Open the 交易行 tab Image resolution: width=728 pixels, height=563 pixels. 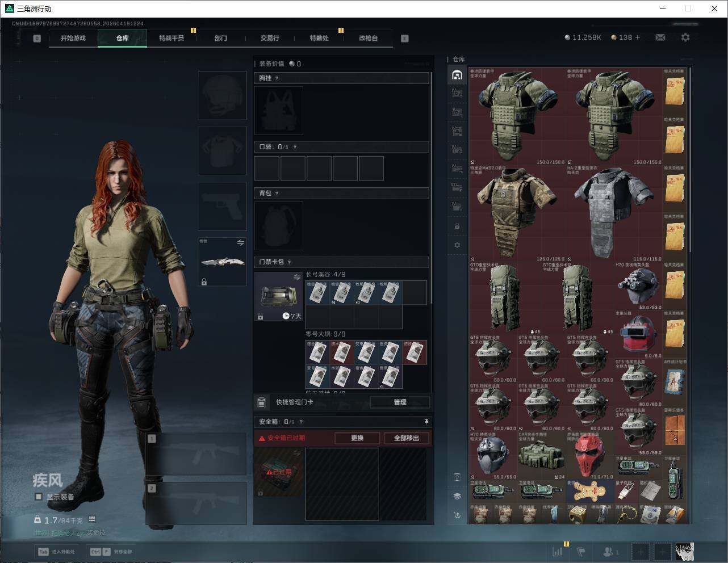coord(270,38)
